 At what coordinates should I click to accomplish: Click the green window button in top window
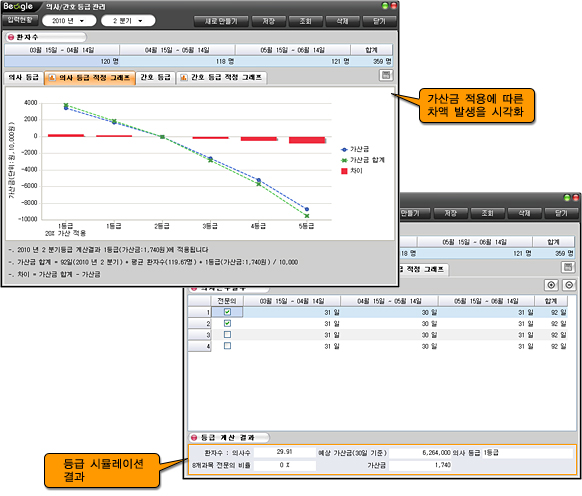pyautogui.click(x=385, y=6)
